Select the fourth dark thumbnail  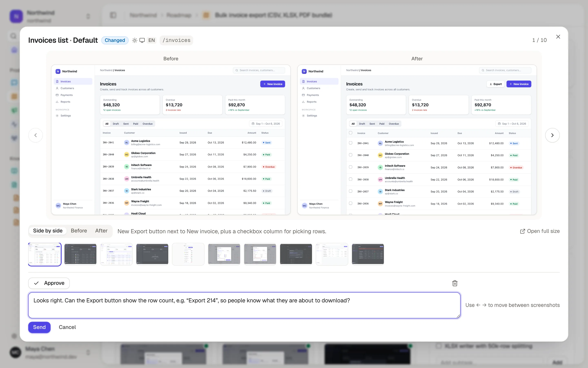tap(152, 254)
